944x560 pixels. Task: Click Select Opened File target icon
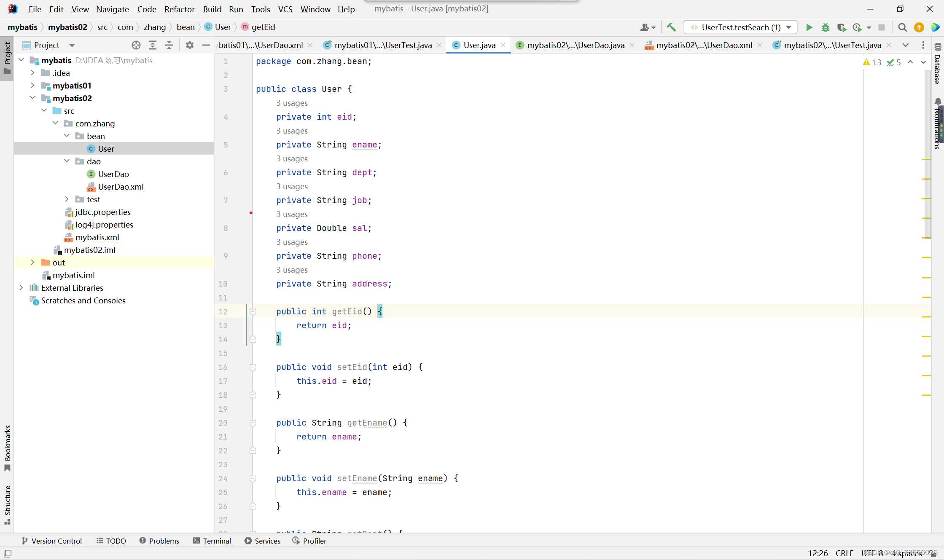tap(136, 45)
